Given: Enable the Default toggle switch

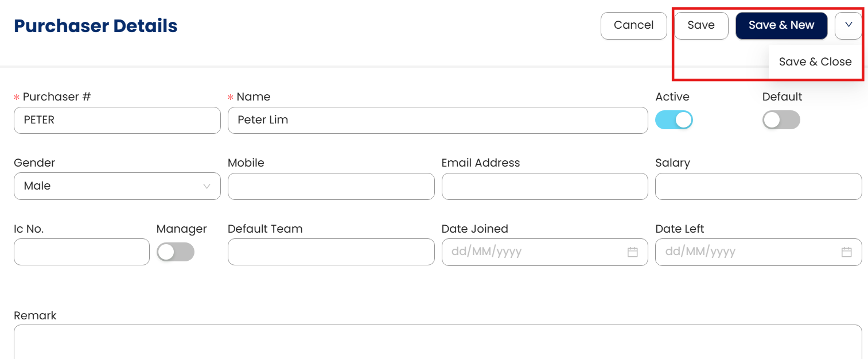Looking at the screenshot, I should click(781, 120).
